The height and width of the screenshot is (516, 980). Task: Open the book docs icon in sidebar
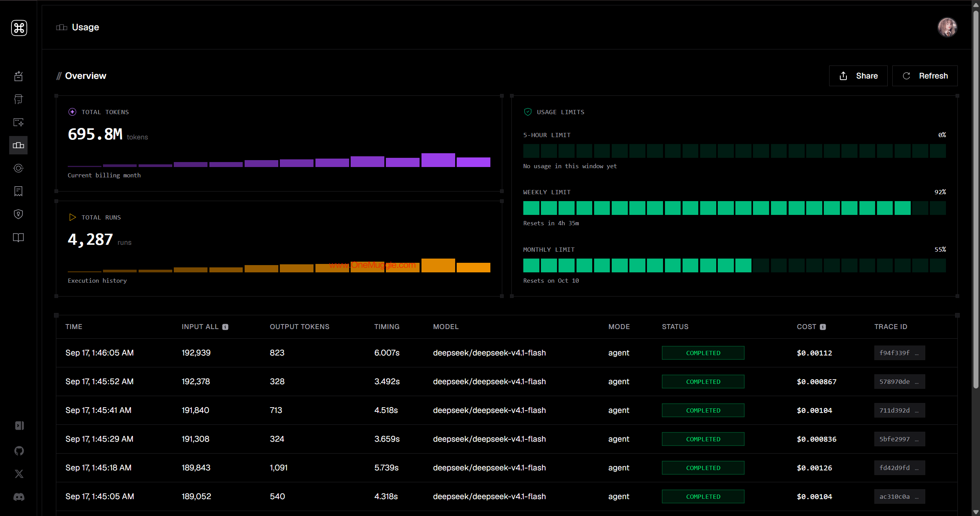(18, 238)
